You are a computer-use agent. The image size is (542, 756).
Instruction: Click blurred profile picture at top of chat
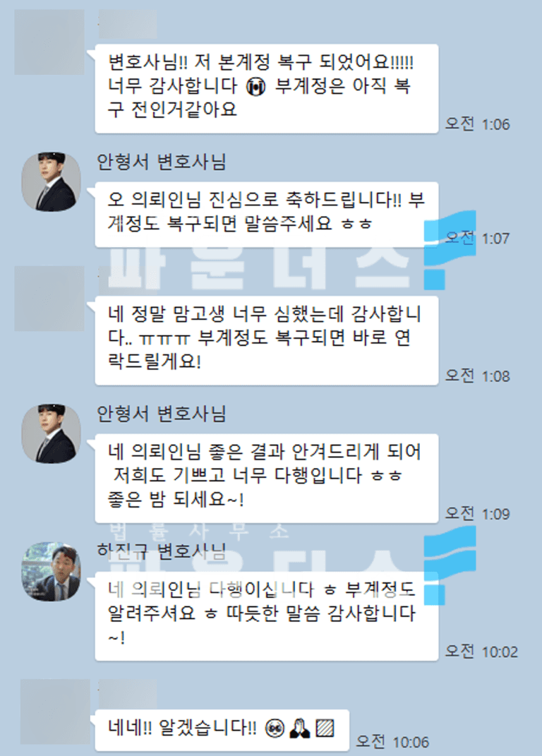pyautogui.click(x=49, y=42)
